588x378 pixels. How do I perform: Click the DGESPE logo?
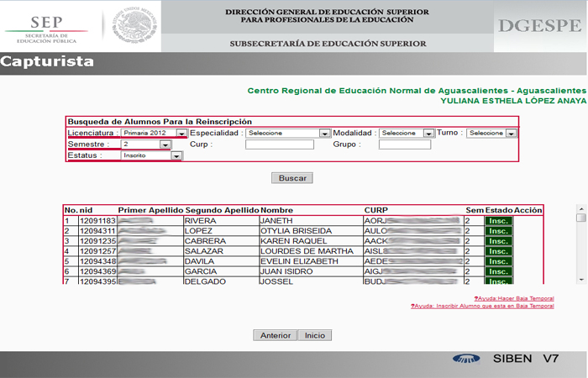539,26
